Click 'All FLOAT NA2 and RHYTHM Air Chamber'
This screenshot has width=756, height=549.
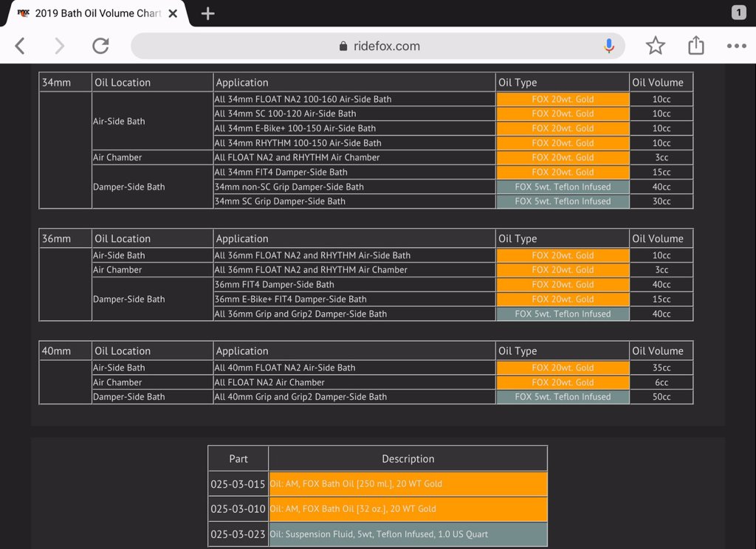coord(297,158)
